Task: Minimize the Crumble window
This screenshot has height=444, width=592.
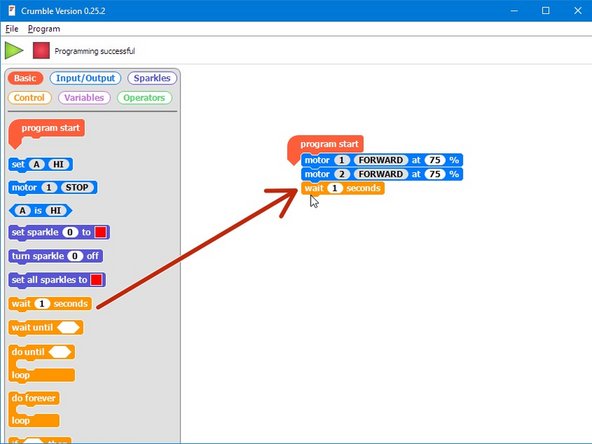Action: tap(514, 11)
